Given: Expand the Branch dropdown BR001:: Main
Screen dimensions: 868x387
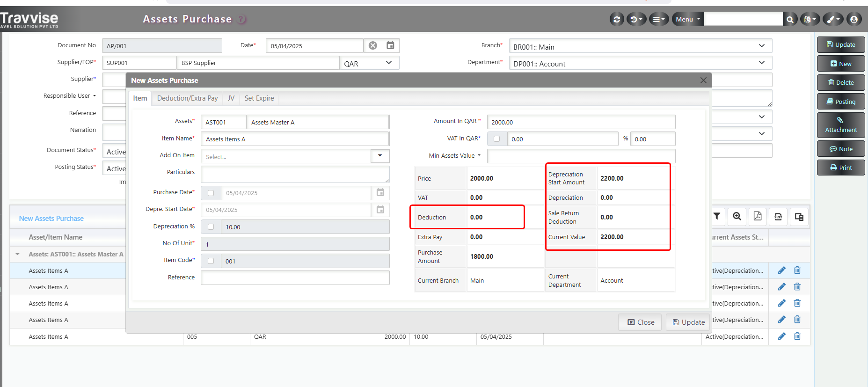Looking at the screenshot, I should [640, 46].
